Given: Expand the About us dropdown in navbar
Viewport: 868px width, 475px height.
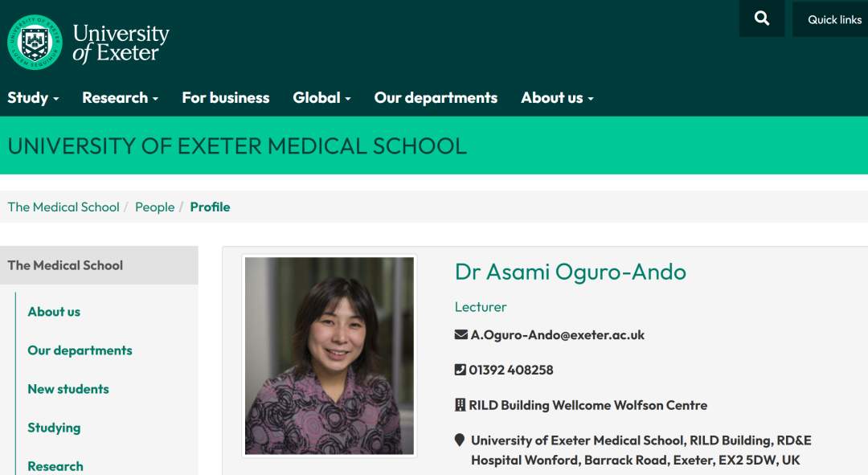Looking at the screenshot, I should tap(557, 98).
